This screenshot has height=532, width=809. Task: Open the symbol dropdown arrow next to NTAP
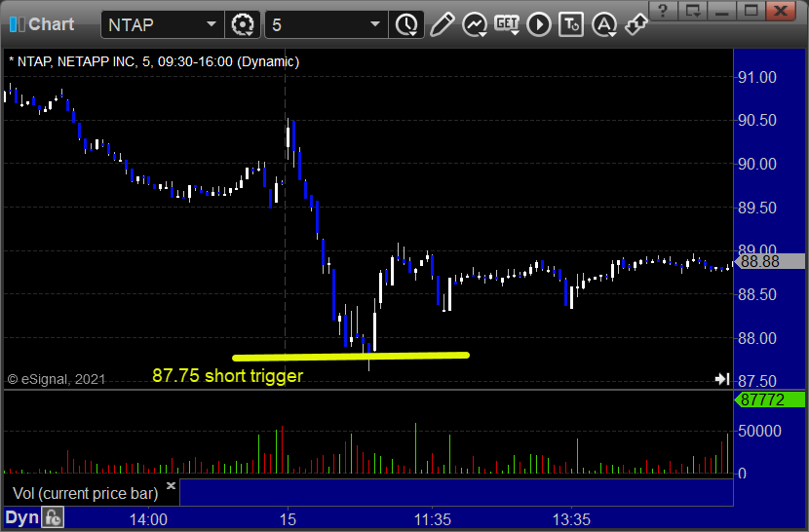pos(211,24)
